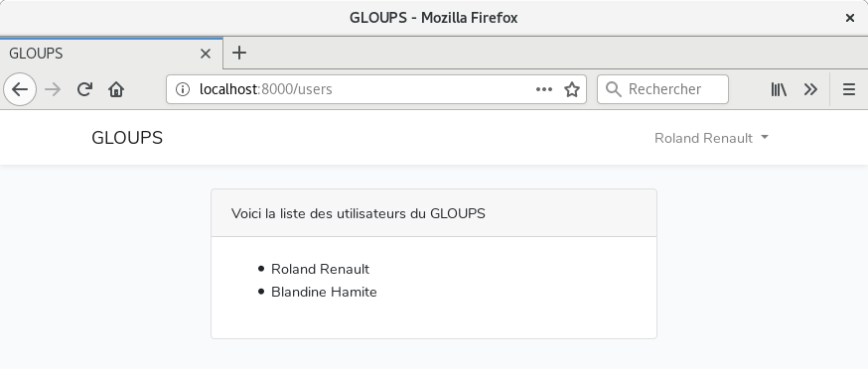The width and height of the screenshot is (868, 369).
Task: Close the Firefox window
Action: (x=850, y=18)
